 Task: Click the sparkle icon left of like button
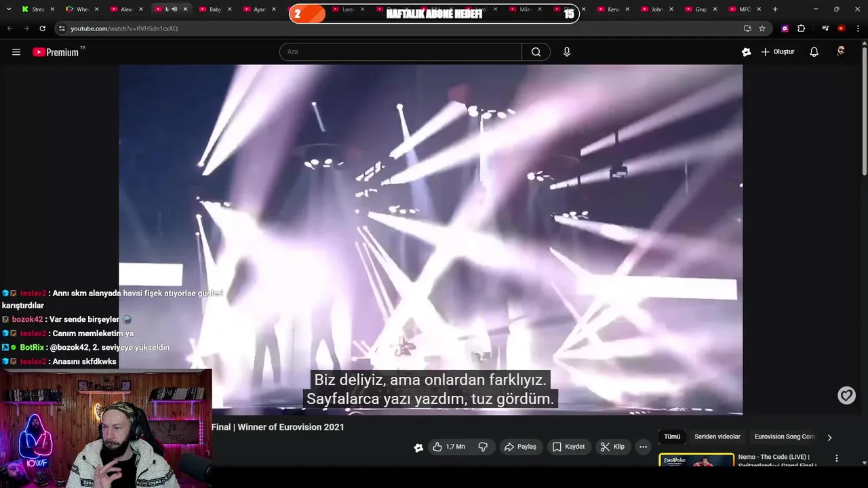[418, 447]
